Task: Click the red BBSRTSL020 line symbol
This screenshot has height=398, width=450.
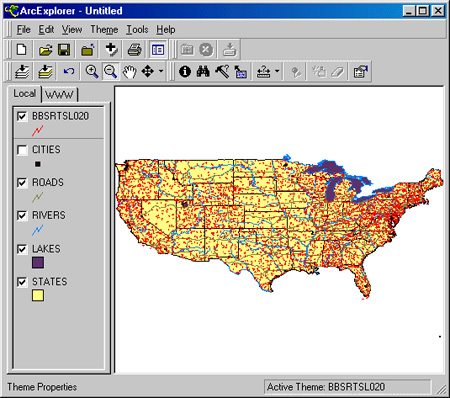Action: (38, 131)
